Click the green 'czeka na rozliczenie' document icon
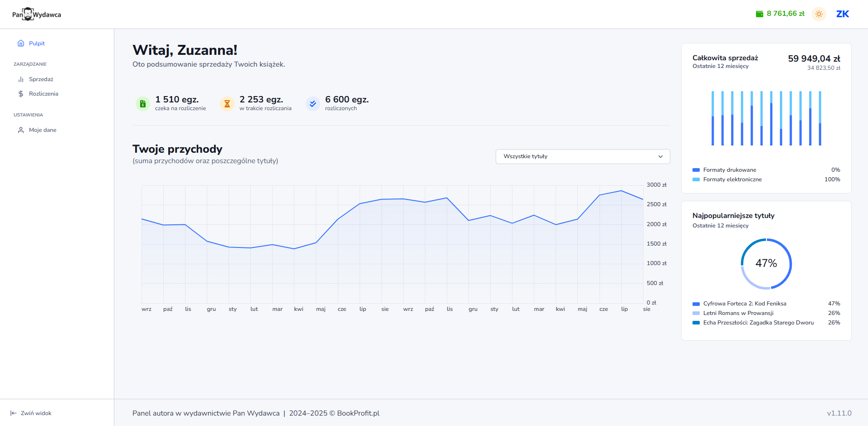Screen dimensions: 868x426 tap(143, 104)
